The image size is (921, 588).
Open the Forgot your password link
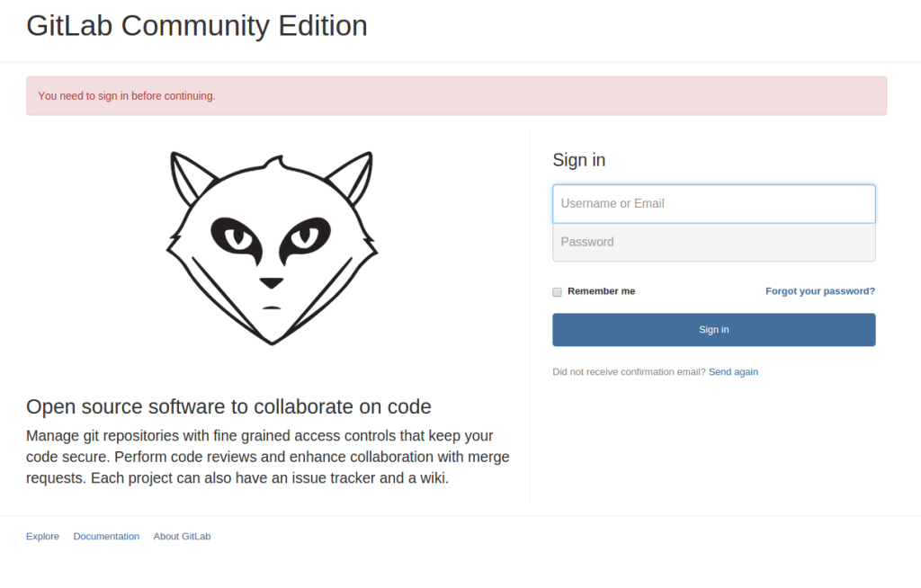[819, 290]
